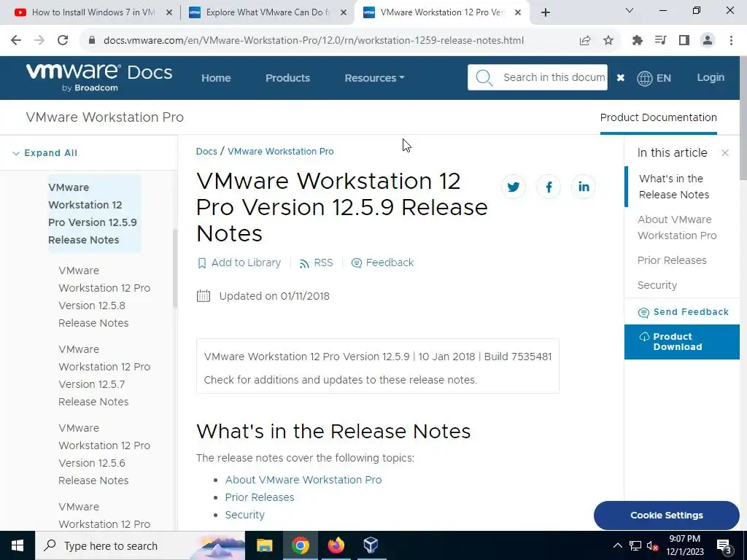
Task: Click the muted volume tray icon
Action: click(x=653, y=545)
